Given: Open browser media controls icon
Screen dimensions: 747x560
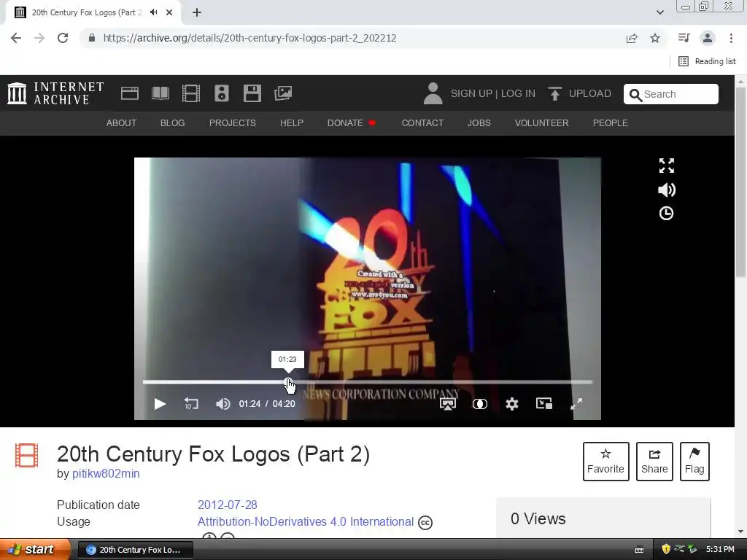Looking at the screenshot, I should coord(684,38).
